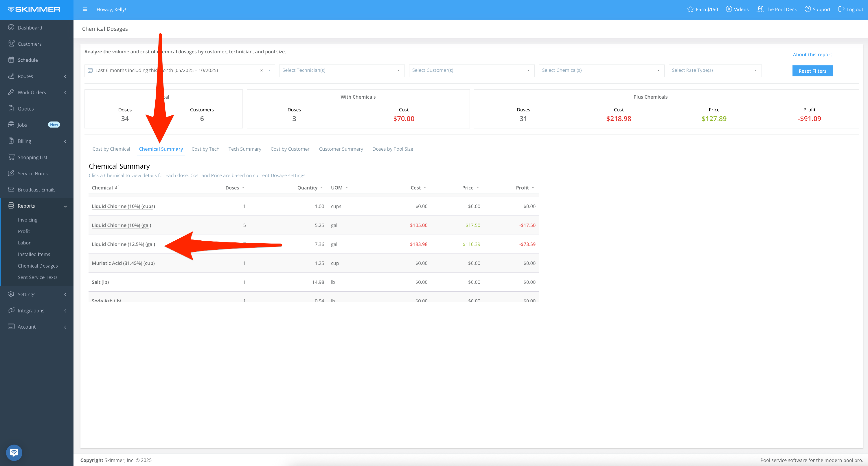Screen dimensions: 868x466
Task: Click the Reset Filters button
Action: (812, 71)
